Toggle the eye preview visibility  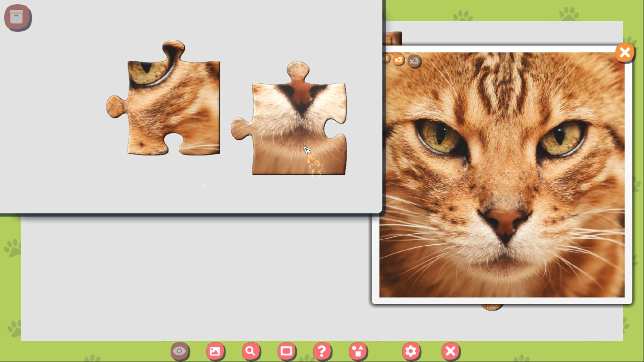180,351
